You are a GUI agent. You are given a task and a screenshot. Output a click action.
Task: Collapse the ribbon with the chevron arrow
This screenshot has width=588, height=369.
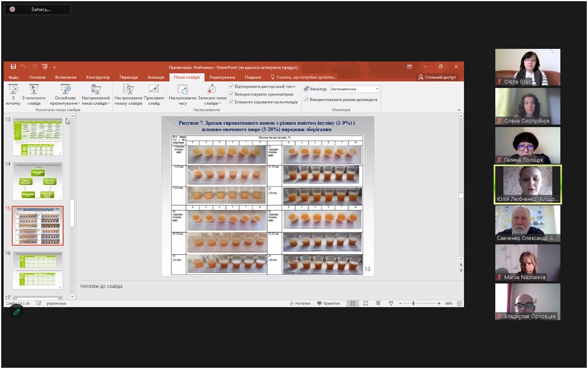tap(459, 110)
